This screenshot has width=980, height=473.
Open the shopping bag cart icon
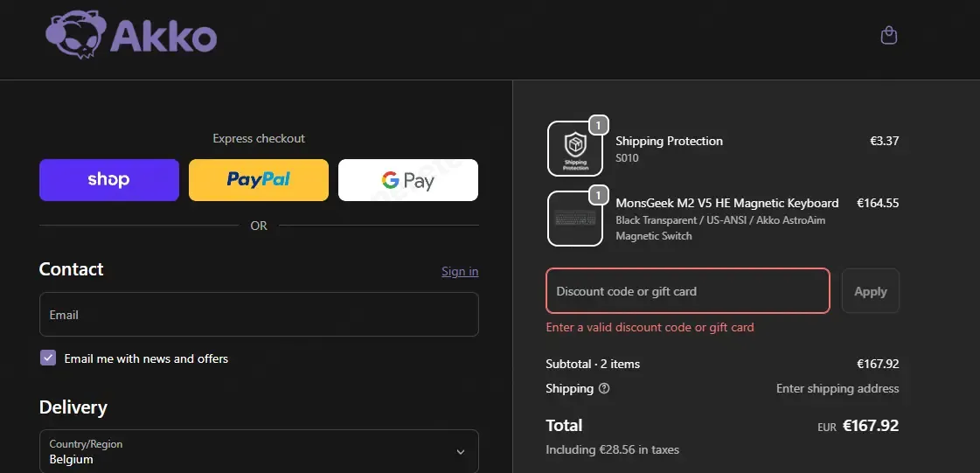tap(889, 36)
